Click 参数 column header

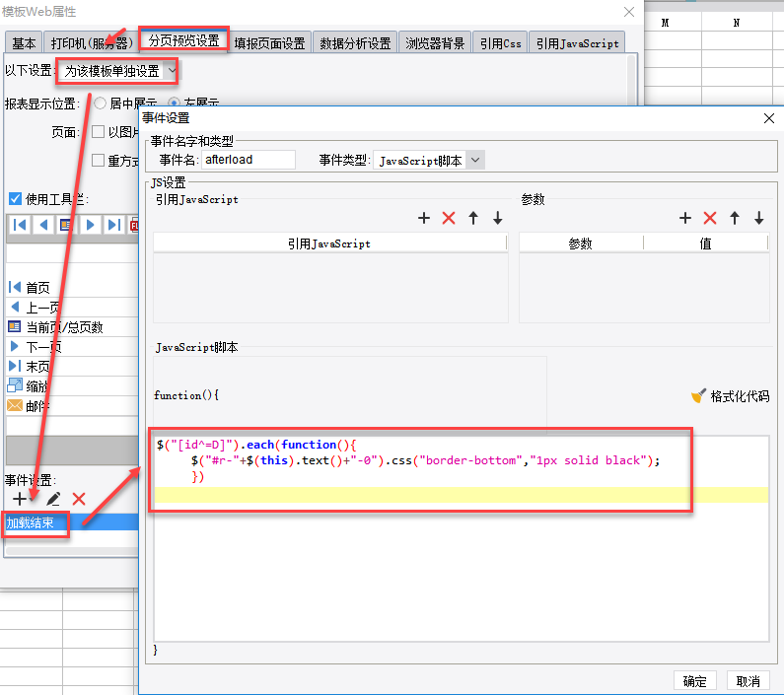[x=581, y=243]
